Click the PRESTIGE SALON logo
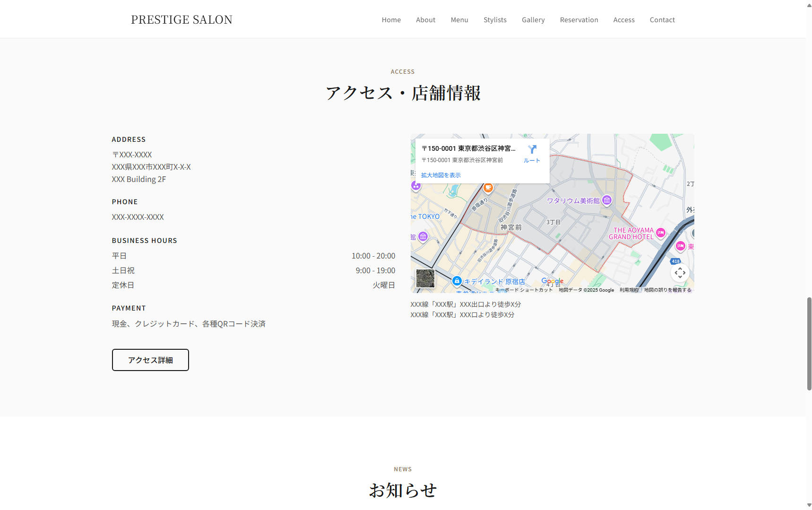The width and height of the screenshot is (812, 510). pyautogui.click(x=181, y=19)
